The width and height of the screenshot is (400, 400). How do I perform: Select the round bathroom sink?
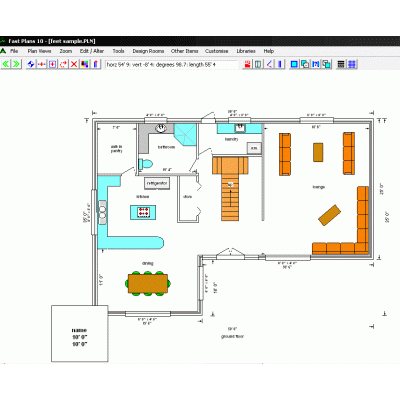tap(161, 128)
